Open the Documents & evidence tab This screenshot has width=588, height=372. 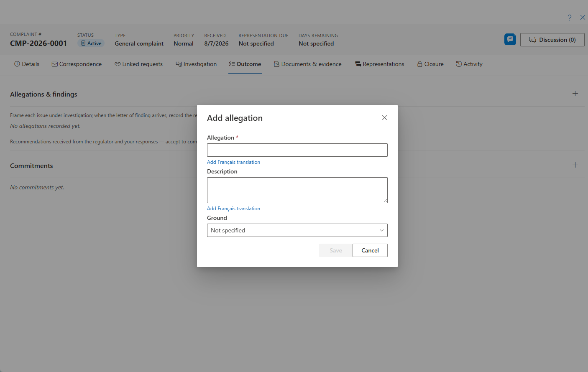click(308, 64)
